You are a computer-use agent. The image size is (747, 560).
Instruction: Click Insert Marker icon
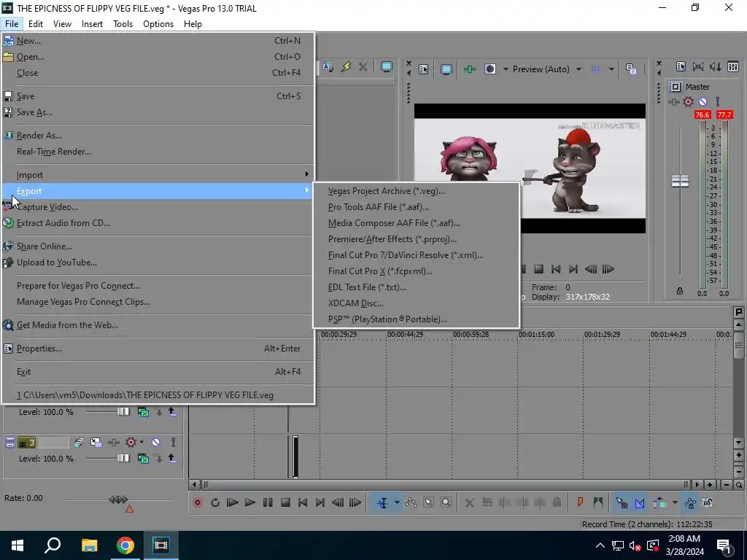click(x=580, y=502)
